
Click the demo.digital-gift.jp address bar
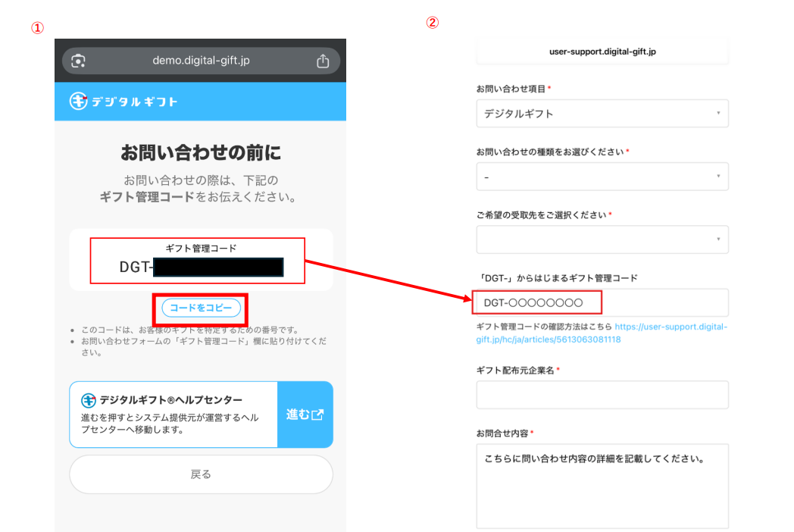(201, 61)
